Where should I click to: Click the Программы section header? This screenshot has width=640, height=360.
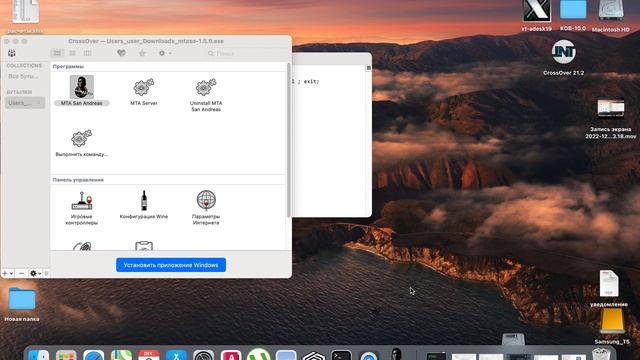pos(68,66)
